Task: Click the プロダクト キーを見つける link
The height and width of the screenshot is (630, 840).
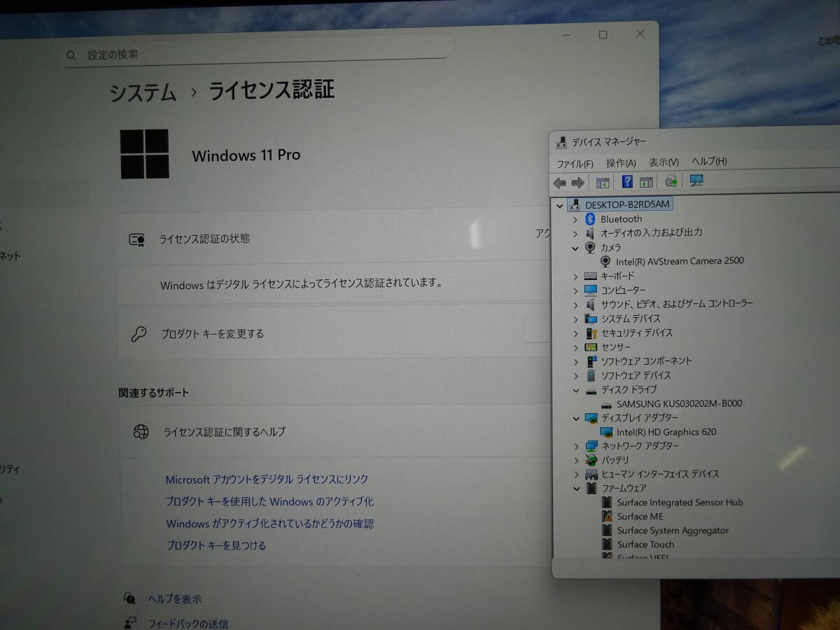Action: 216,545
